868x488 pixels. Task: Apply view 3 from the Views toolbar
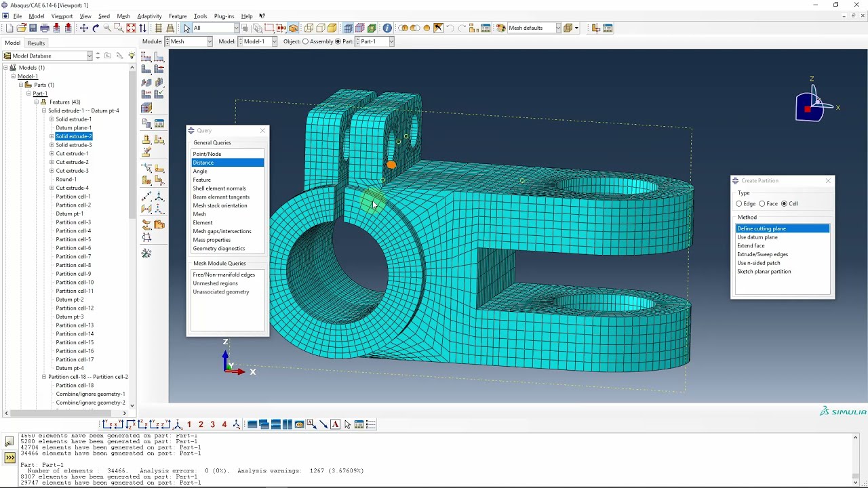(x=212, y=424)
